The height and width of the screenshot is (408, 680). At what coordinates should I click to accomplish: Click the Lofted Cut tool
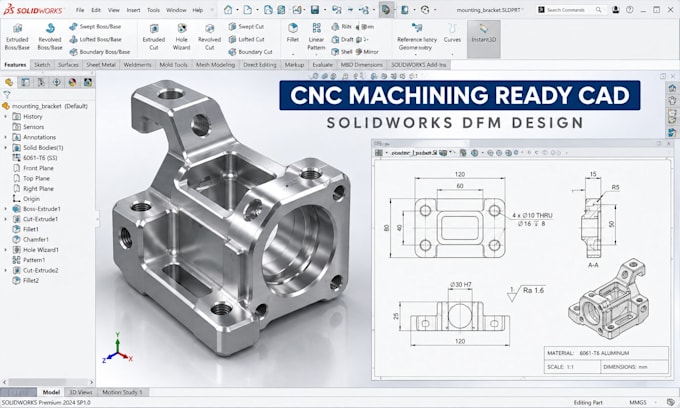246,39
